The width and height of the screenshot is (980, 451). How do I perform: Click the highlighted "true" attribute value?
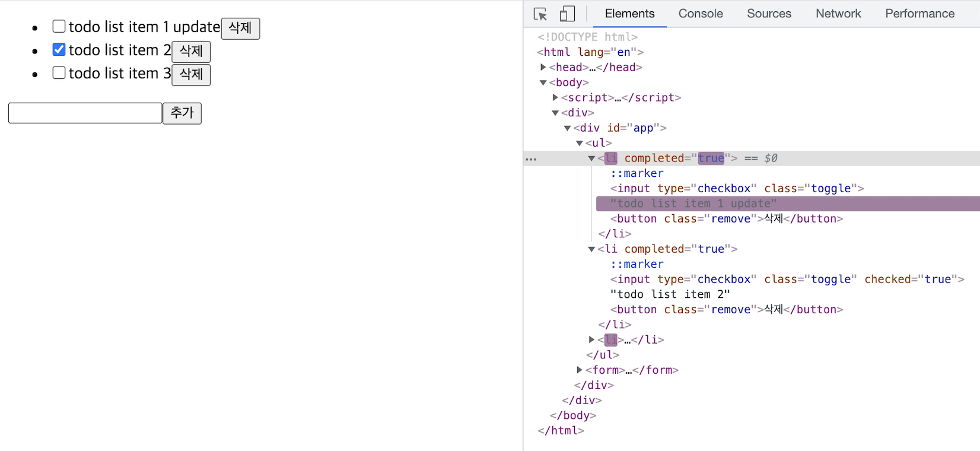pos(711,158)
